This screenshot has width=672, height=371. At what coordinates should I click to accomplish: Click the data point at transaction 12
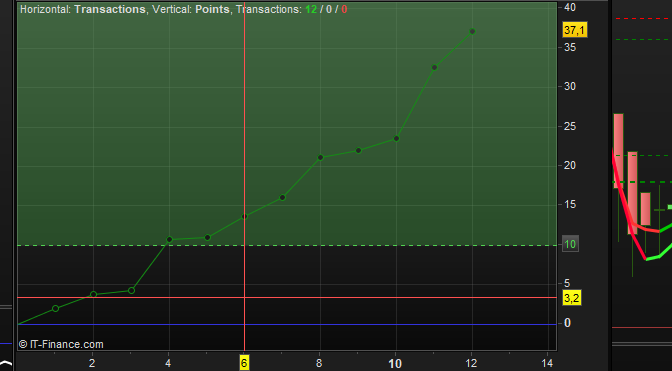pos(472,31)
